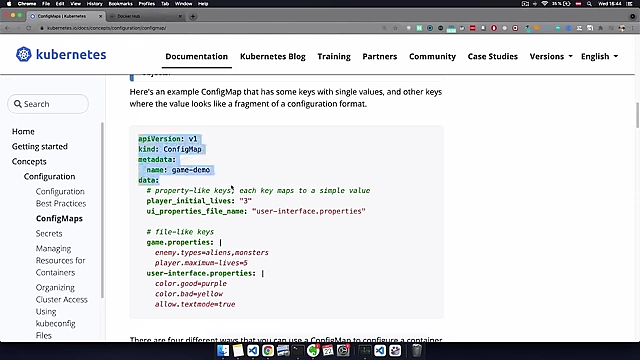Open the Chrome menu in the menu bar
This screenshot has width=640, height=360.
[x=27, y=4]
